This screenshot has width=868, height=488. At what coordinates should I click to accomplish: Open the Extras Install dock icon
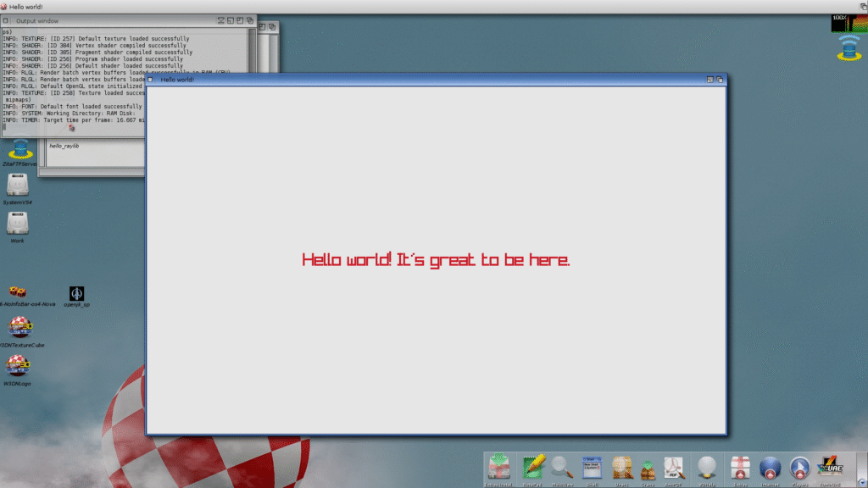coord(498,467)
